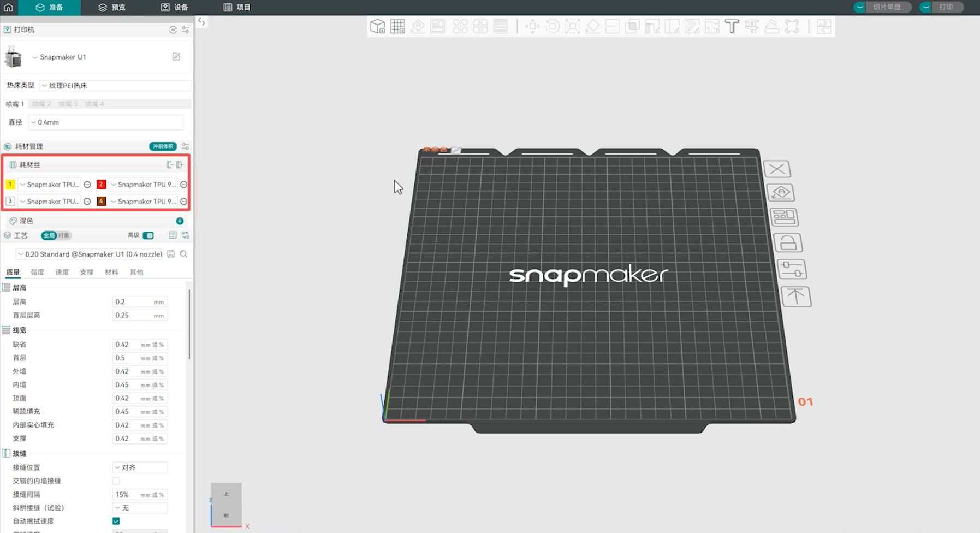The image size is (980, 533).
Task: Open filament 4 Snapmaker TPU dropdown
Action: click(x=143, y=202)
